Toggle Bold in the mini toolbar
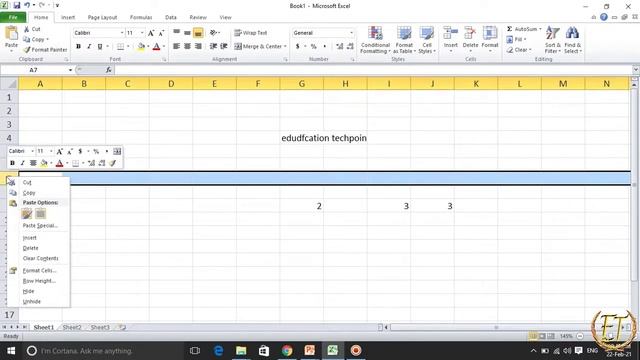This screenshot has width=640, height=360. (x=12, y=163)
